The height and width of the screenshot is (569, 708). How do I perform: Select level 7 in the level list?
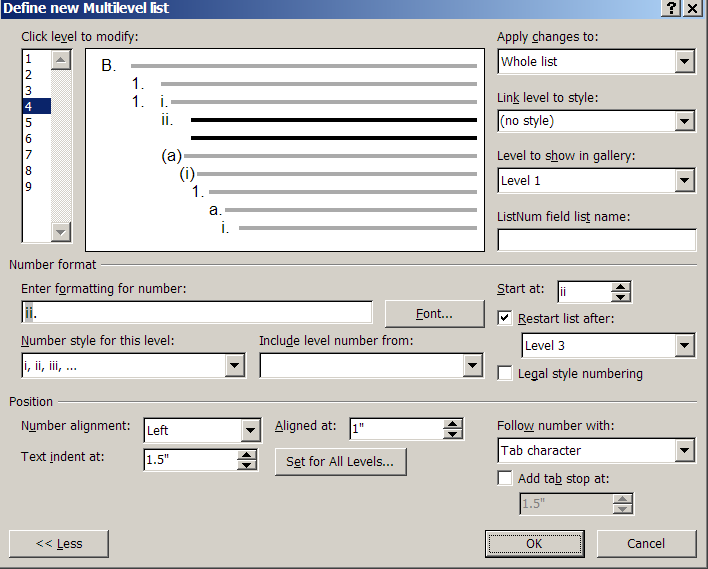[x=37, y=154]
